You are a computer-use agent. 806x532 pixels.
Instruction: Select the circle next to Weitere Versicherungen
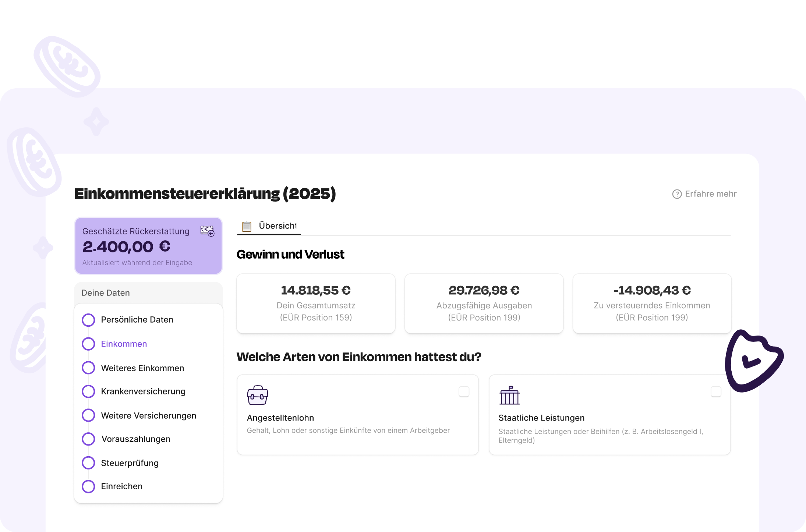(88, 415)
